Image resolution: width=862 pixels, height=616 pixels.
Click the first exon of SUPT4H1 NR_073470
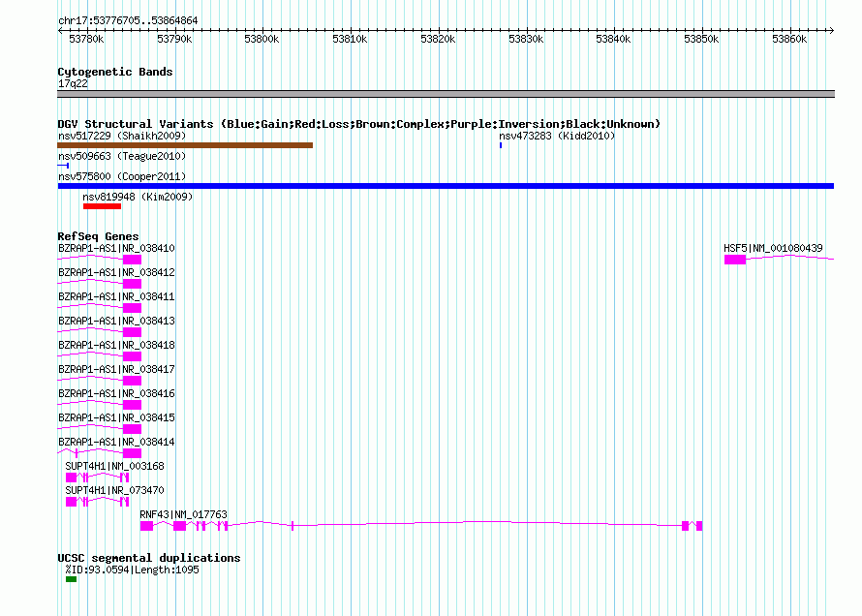(x=71, y=501)
